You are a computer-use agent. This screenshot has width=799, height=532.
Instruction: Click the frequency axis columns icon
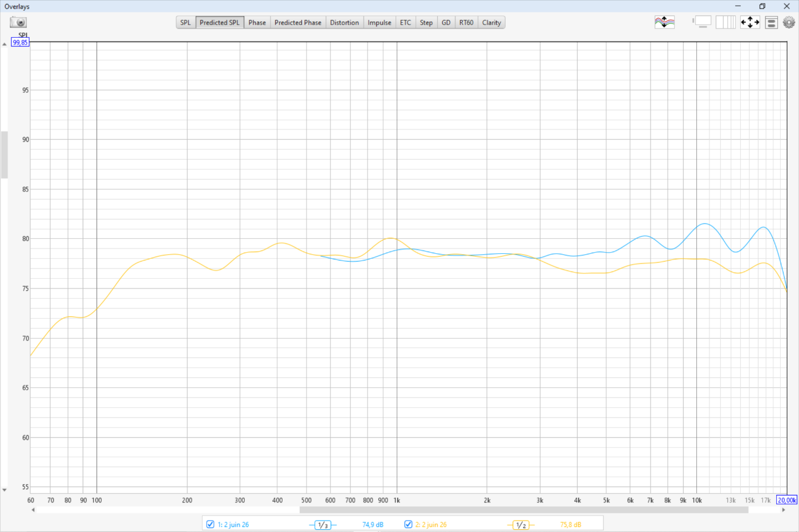pyautogui.click(x=725, y=22)
